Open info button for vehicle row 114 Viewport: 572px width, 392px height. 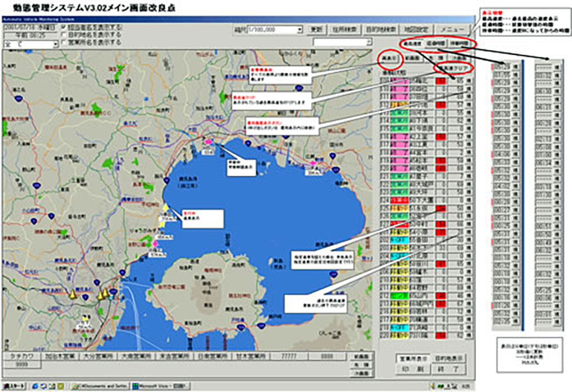[x=468, y=121]
